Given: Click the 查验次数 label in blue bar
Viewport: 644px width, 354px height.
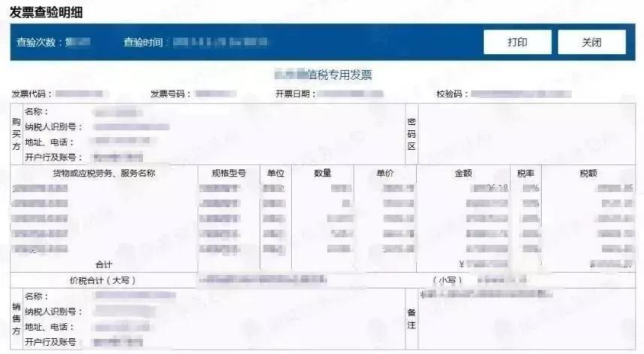Looking at the screenshot, I should click(40, 42).
